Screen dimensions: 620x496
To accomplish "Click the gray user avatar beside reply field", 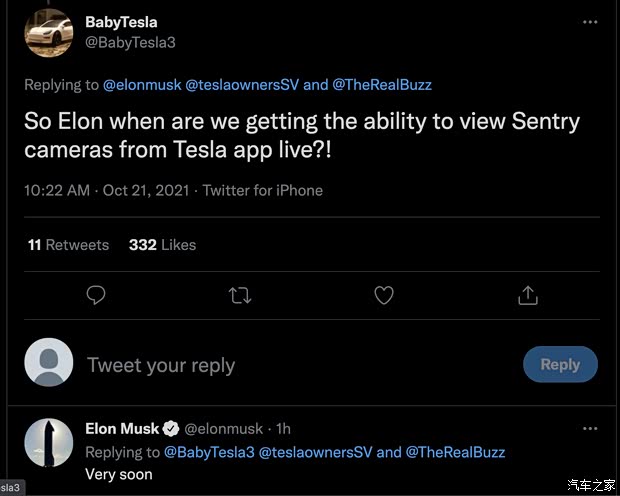I will (x=48, y=363).
